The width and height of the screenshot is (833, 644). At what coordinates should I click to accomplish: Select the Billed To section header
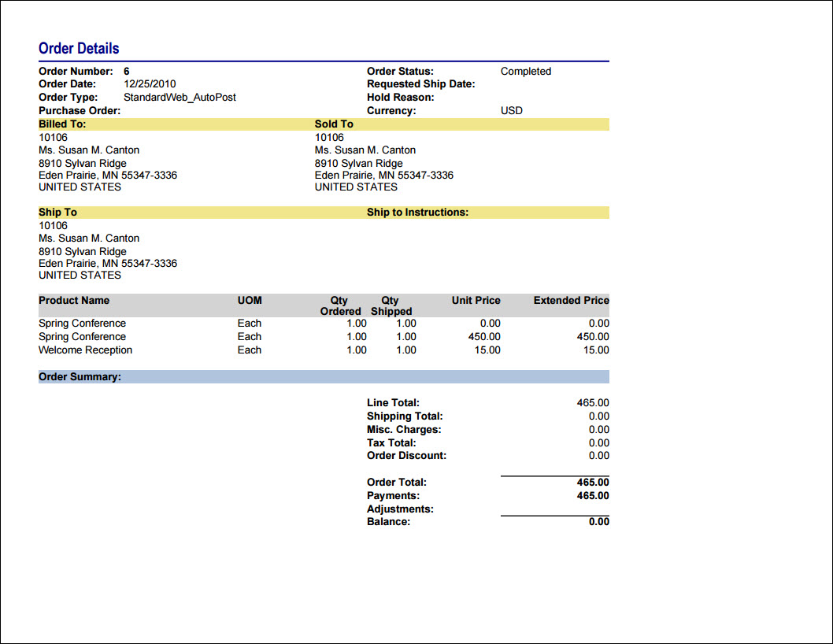click(x=62, y=124)
